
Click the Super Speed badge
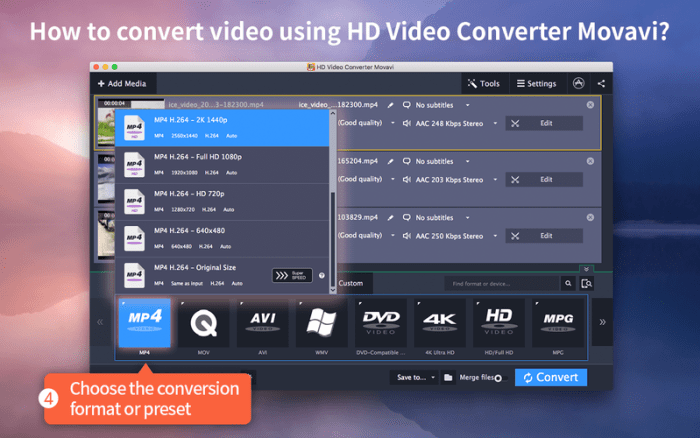coord(292,275)
